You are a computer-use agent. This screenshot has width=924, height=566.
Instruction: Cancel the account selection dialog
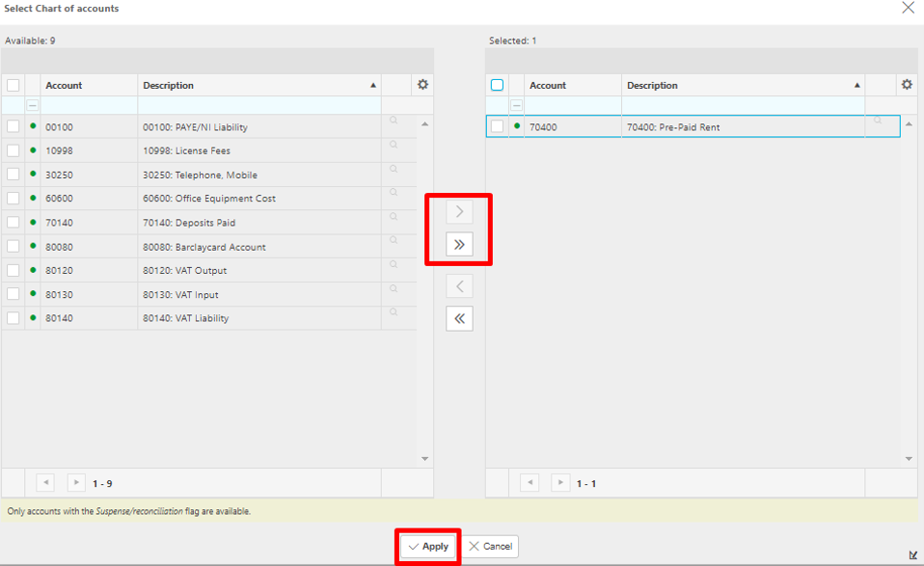coord(490,547)
